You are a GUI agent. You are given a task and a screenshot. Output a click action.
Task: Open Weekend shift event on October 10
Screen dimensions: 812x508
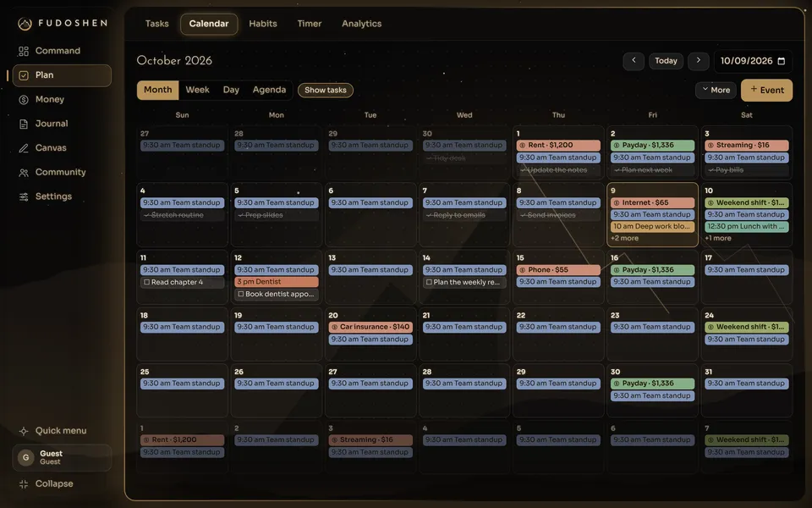746,202
